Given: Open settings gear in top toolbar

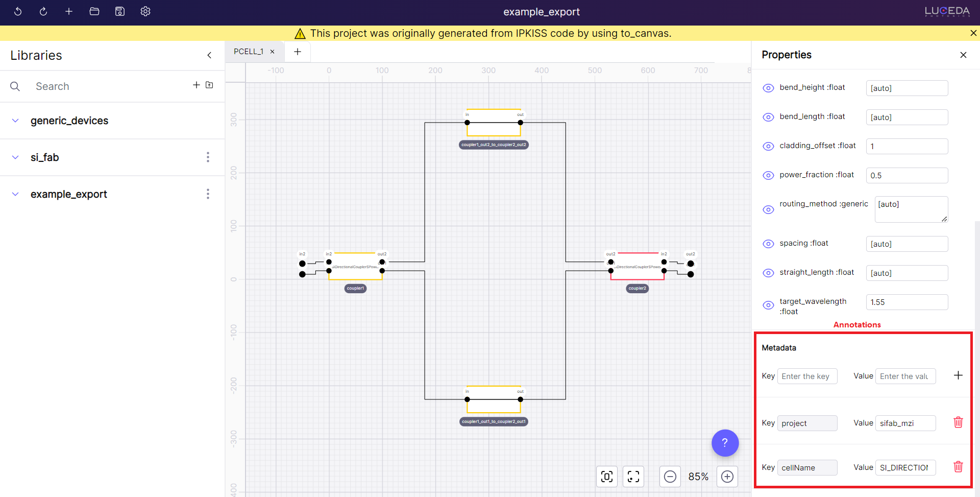Looking at the screenshot, I should click(145, 11).
